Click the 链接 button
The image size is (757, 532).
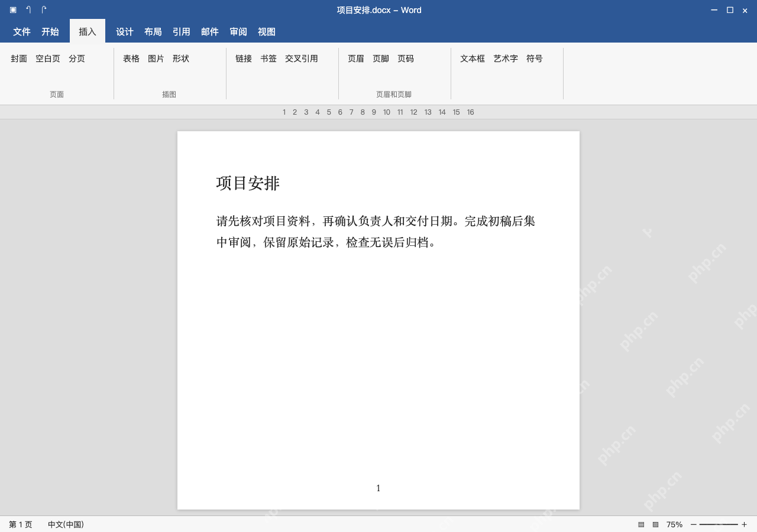(244, 59)
